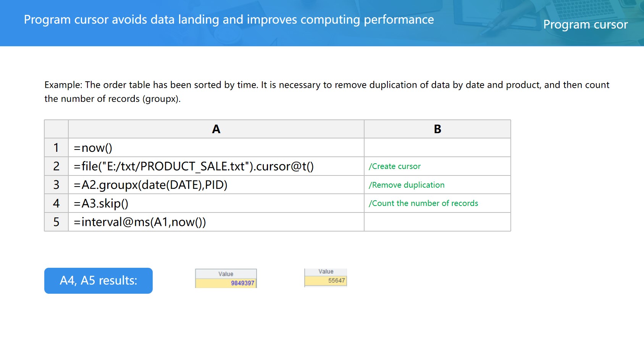Select row number 2 header
The width and height of the screenshot is (644, 362).
[56, 166]
